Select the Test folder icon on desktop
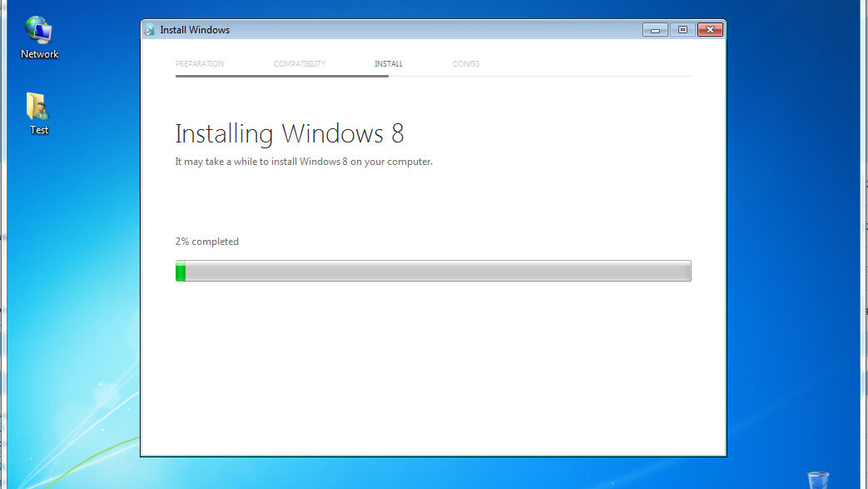Screen dimensions: 868x489 tap(39, 113)
